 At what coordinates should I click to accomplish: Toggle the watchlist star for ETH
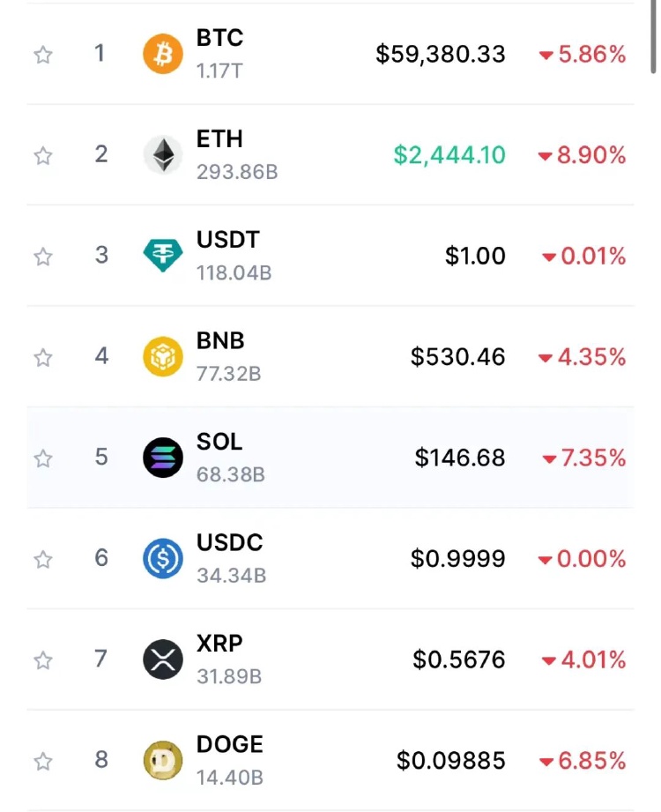click(43, 155)
